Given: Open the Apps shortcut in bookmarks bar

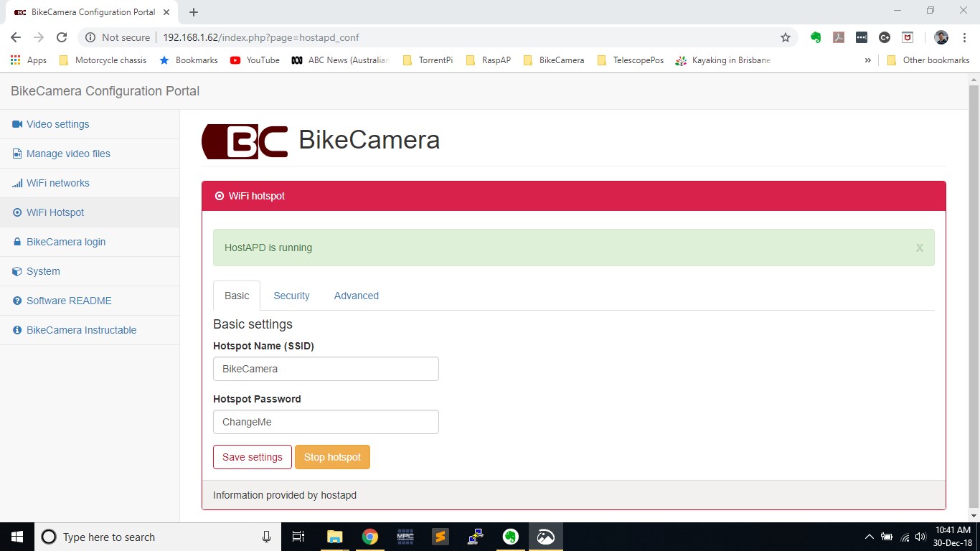Looking at the screenshot, I should (x=29, y=60).
